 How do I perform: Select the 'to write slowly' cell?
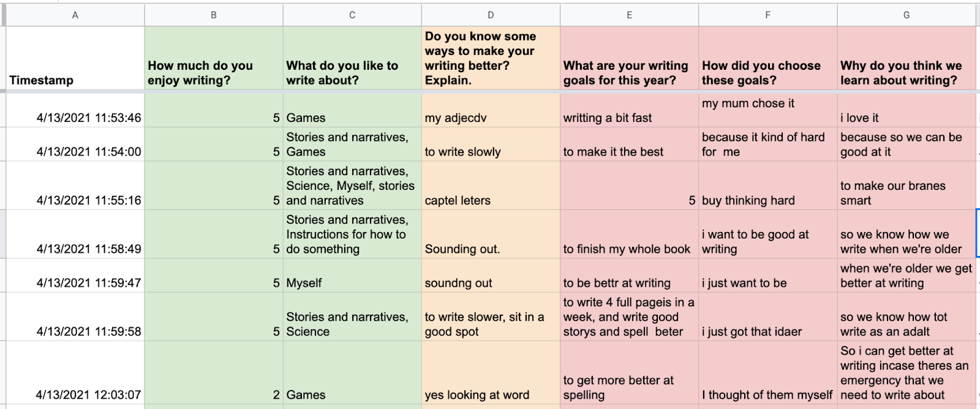coord(491,144)
